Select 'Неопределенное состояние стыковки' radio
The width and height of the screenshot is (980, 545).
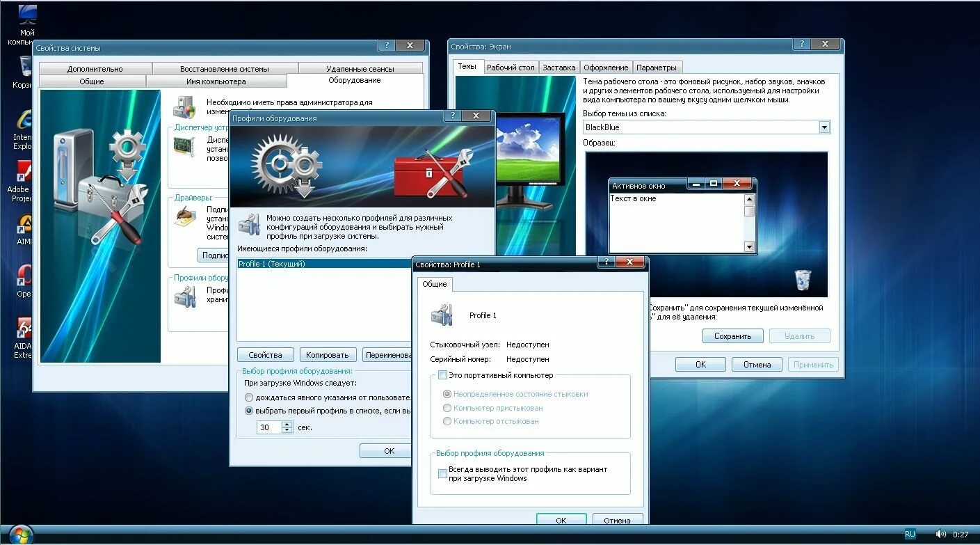click(447, 394)
